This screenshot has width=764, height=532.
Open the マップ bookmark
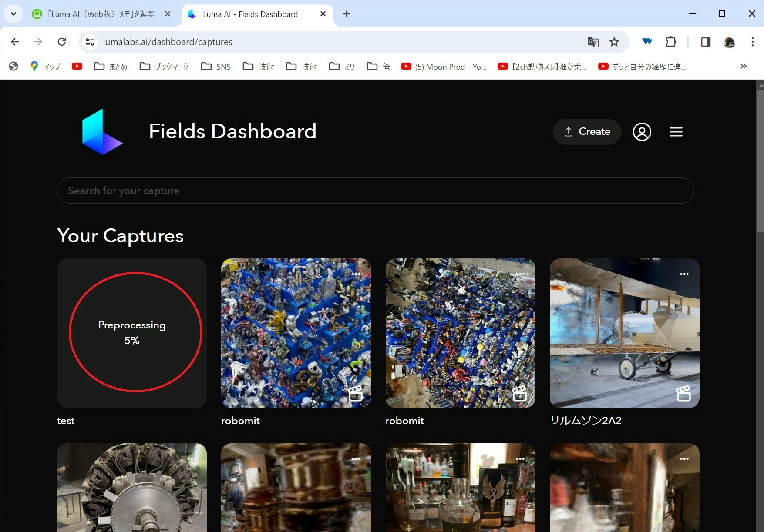click(45, 66)
